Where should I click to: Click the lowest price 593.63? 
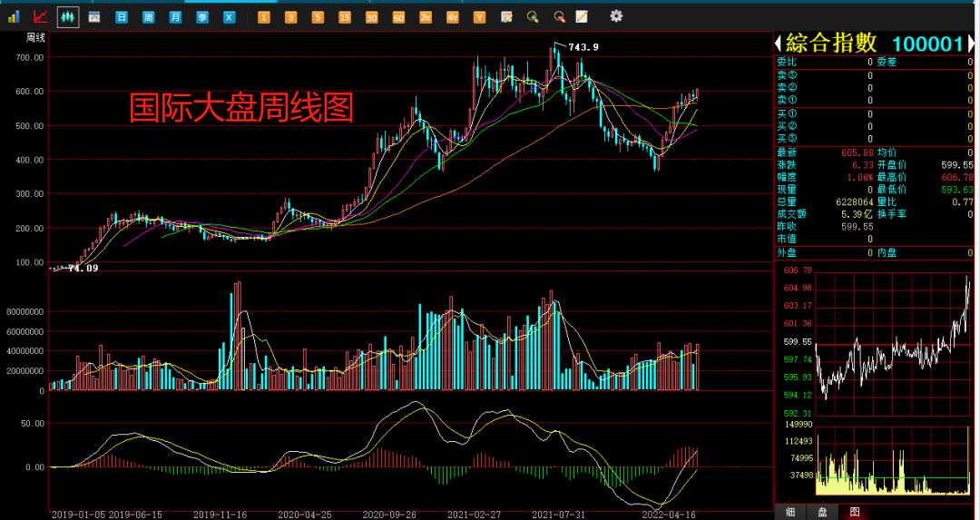pos(957,190)
